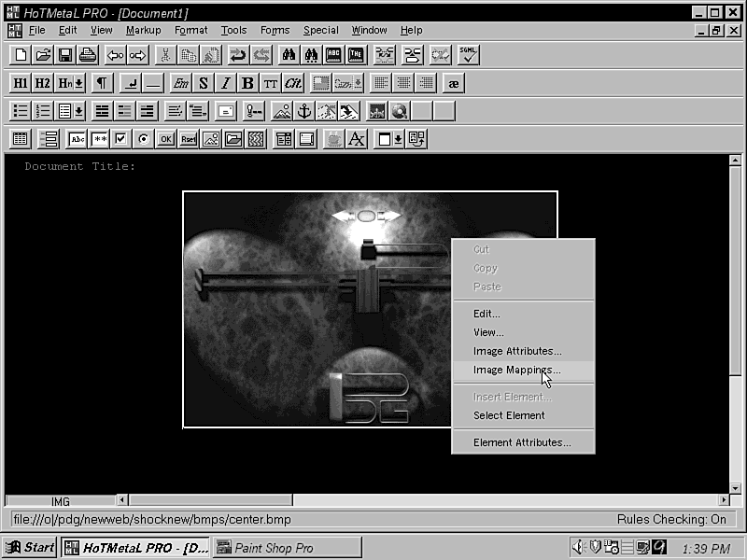Click the Start button on the taskbar
Image resolution: width=747 pixels, height=560 pixels.
(x=30, y=548)
